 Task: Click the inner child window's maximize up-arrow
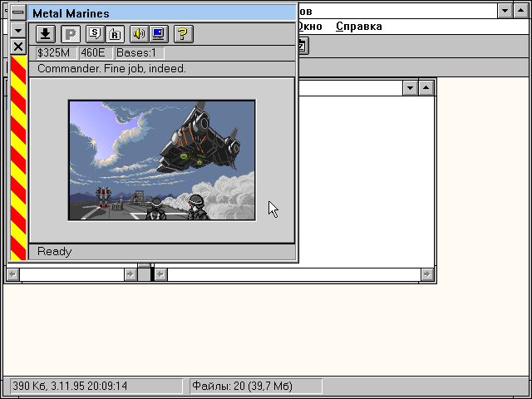coord(426,88)
